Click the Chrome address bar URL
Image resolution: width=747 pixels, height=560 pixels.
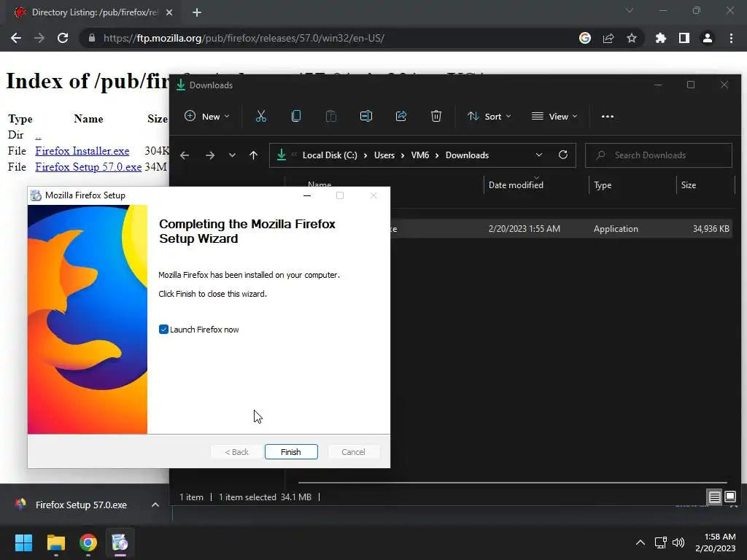[x=244, y=38]
